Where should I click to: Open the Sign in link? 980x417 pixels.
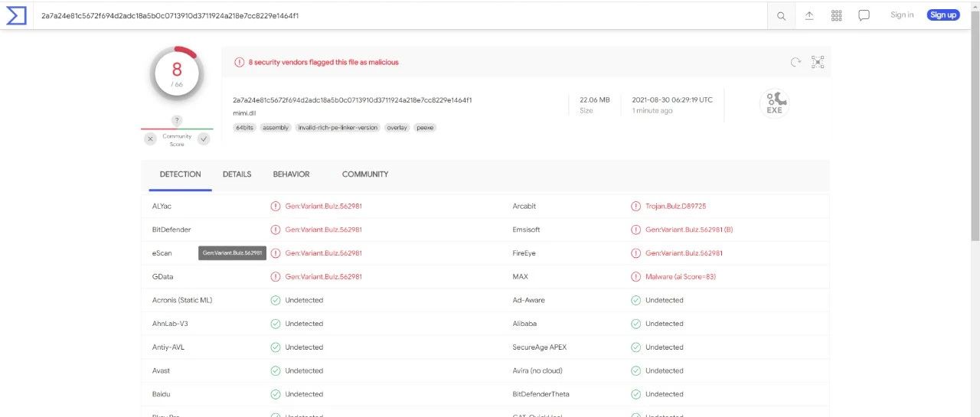pyautogui.click(x=902, y=15)
